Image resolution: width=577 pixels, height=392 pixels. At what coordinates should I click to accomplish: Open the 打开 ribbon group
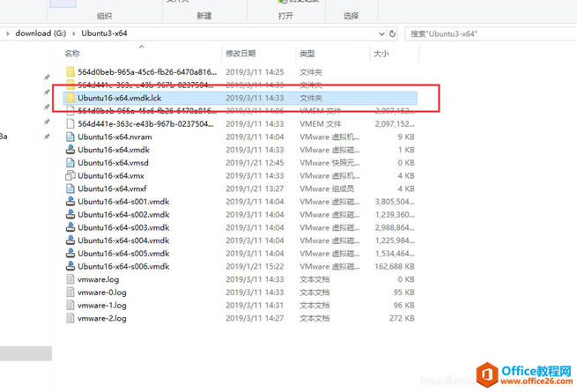pos(286,16)
